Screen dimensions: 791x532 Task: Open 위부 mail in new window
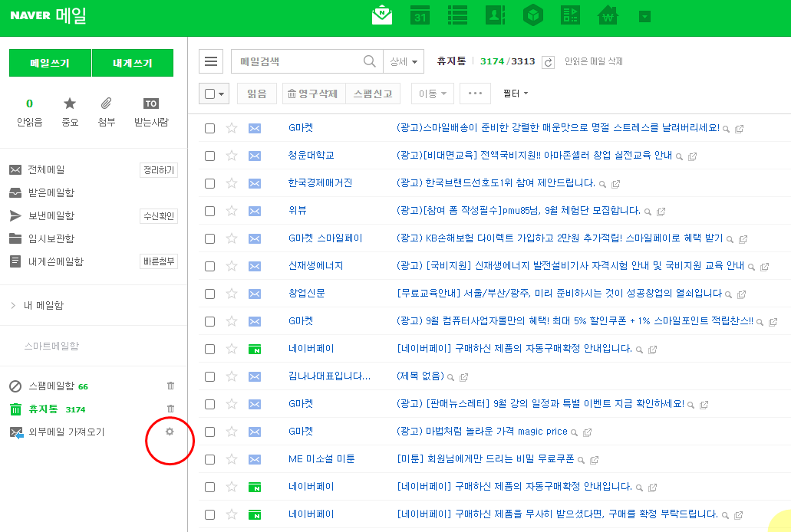click(x=661, y=212)
